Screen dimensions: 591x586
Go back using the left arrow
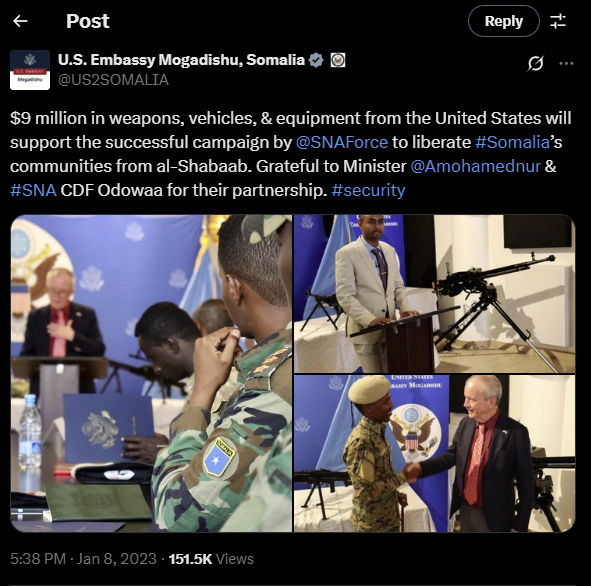click(x=20, y=21)
